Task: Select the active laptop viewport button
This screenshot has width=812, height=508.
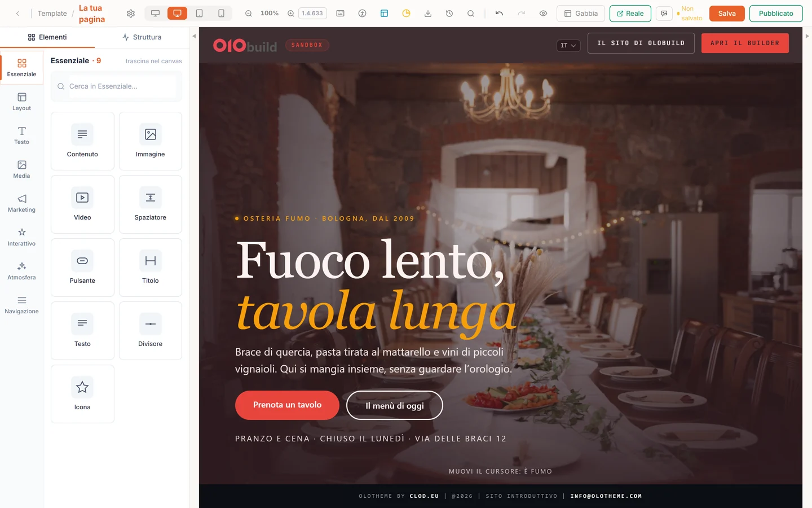Action: tap(177, 14)
